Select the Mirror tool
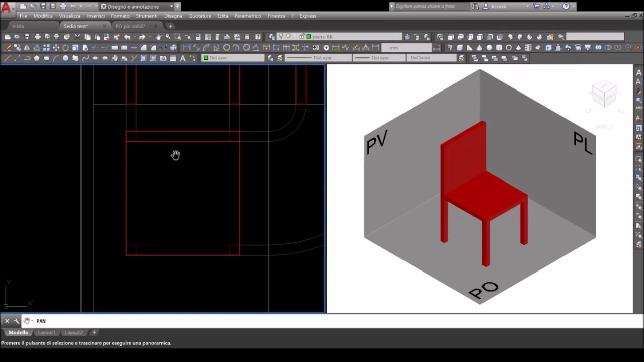The height and width of the screenshot is (362, 644). pos(27,48)
